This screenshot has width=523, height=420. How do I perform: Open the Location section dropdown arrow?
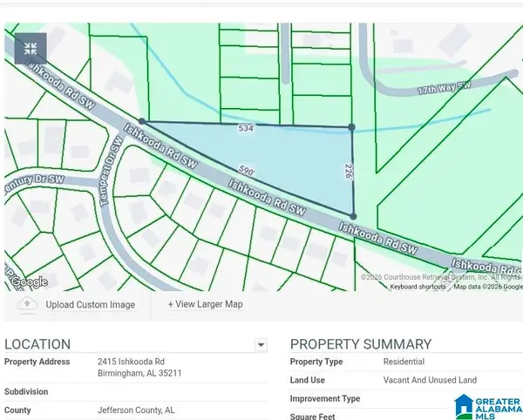260,345
